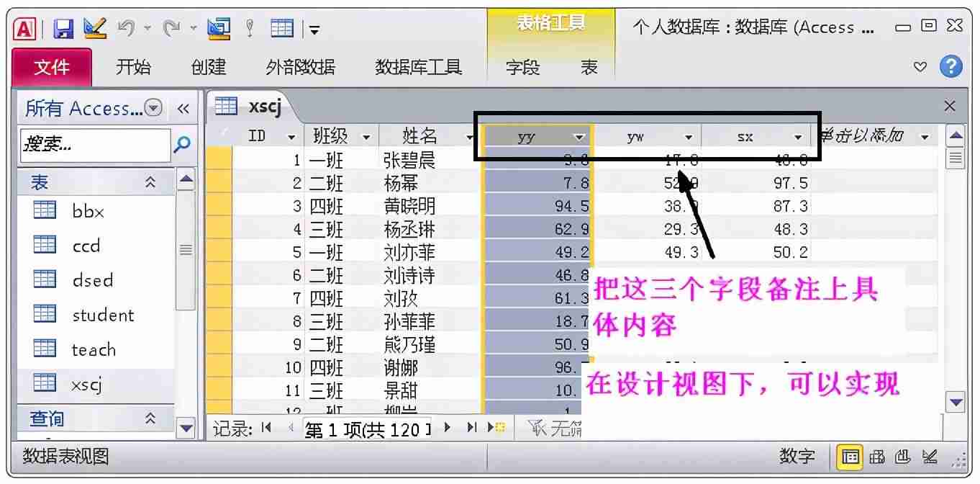Viewport: 980px width, 484px height.
Task: Switch to the 外部数据 ribbon tab
Action: click(301, 68)
